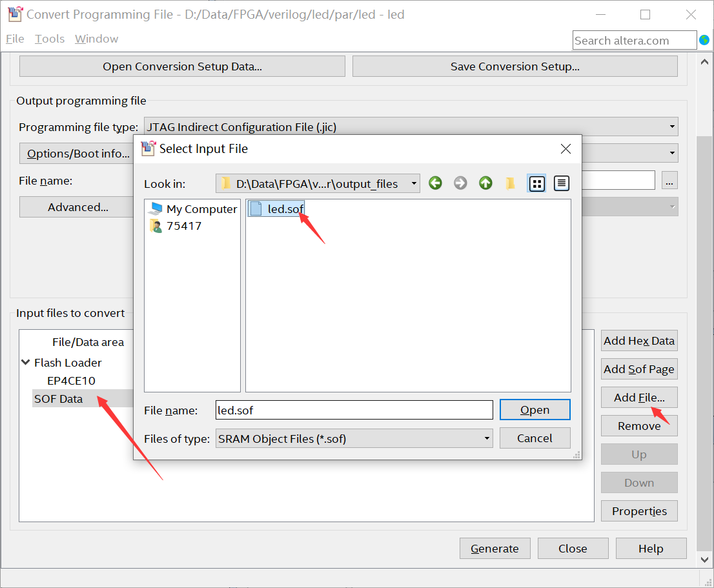
Task: Click Add Sof Page button
Action: tap(639, 369)
